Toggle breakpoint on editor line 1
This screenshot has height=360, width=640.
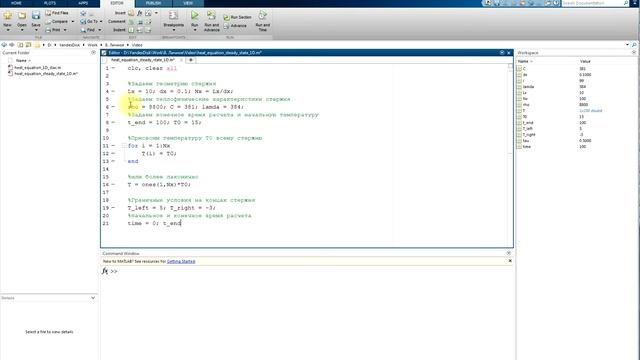click(113, 68)
